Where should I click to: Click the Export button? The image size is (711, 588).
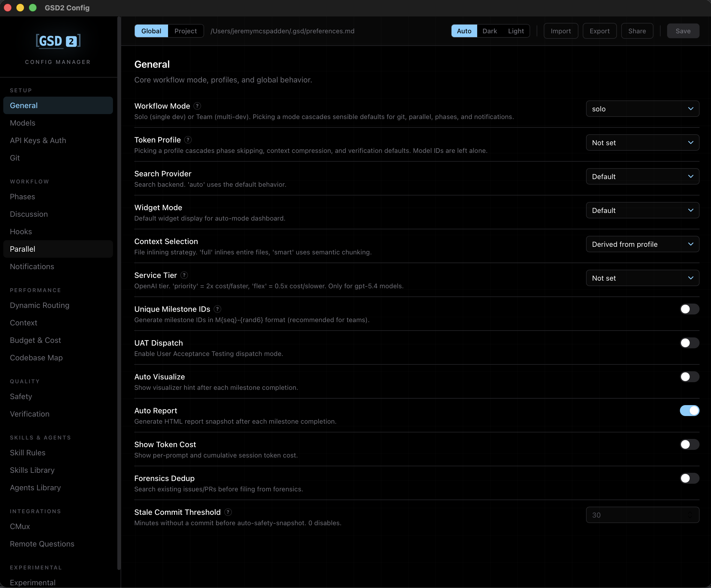599,31
